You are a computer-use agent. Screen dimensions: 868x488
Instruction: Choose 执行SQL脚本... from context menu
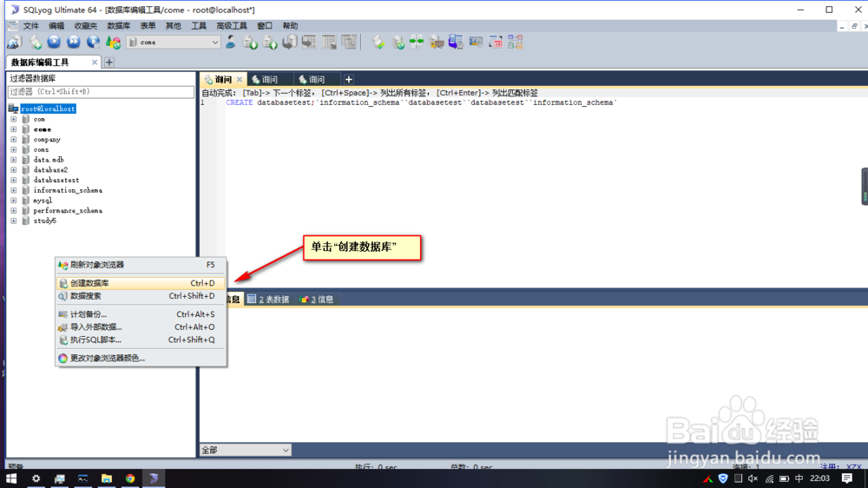tap(141, 340)
